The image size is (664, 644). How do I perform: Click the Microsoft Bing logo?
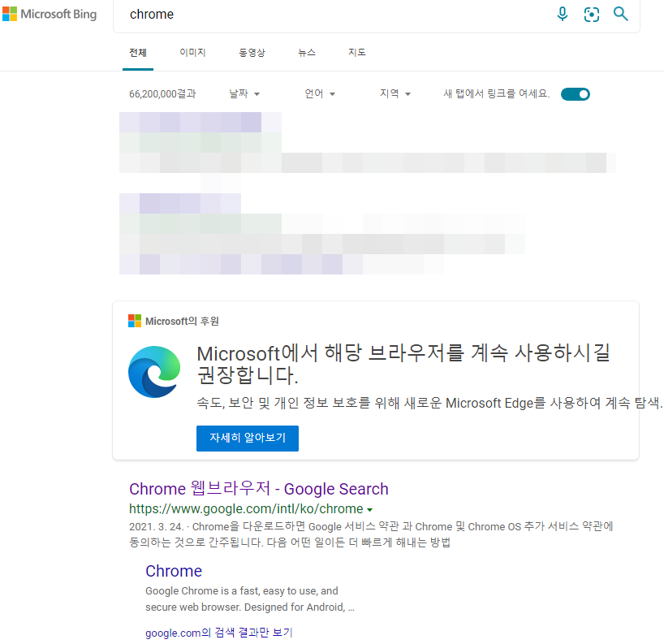(50, 14)
